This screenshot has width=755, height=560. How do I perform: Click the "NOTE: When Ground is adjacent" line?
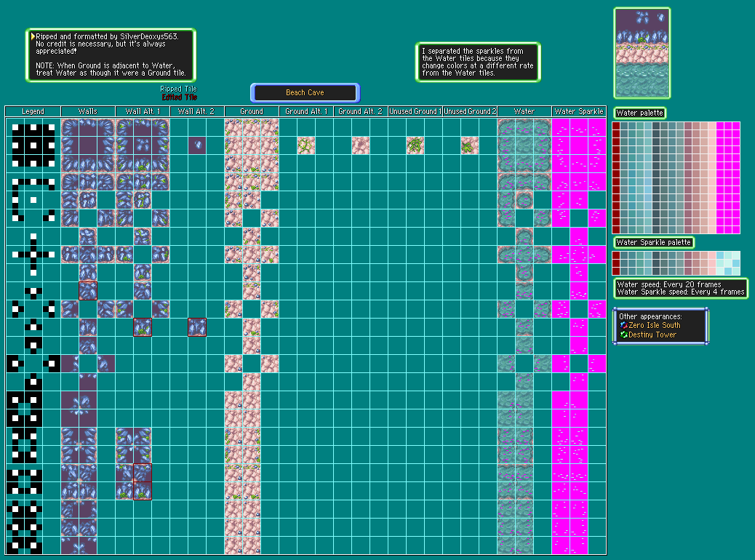point(105,65)
